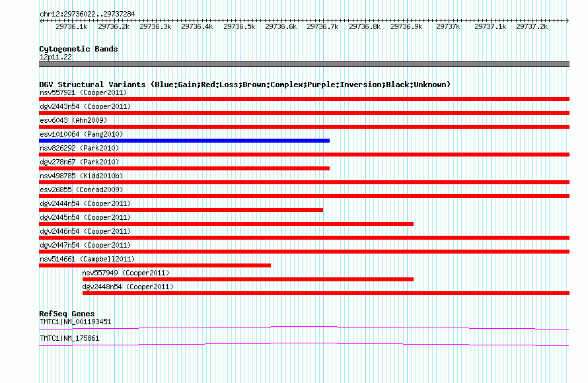Click the esv6043 (Ahn2009) variant label
588x383 pixels.
pos(73,120)
